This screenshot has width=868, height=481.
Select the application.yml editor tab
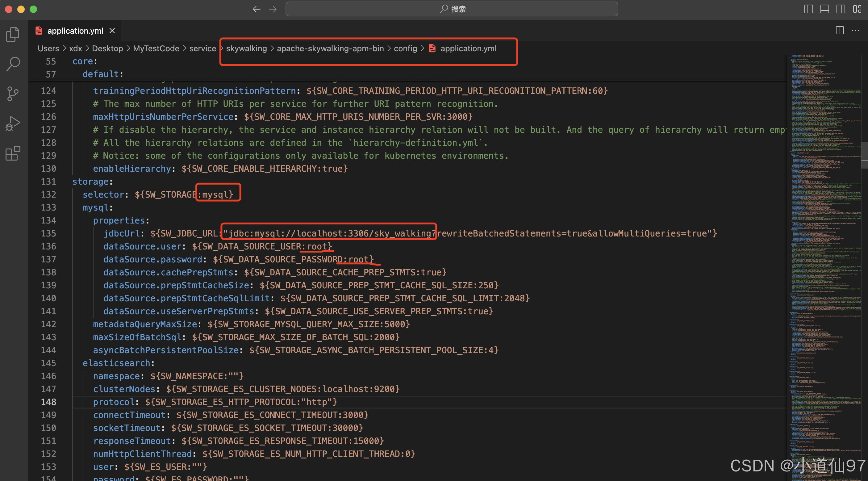[x=74, y=31]
